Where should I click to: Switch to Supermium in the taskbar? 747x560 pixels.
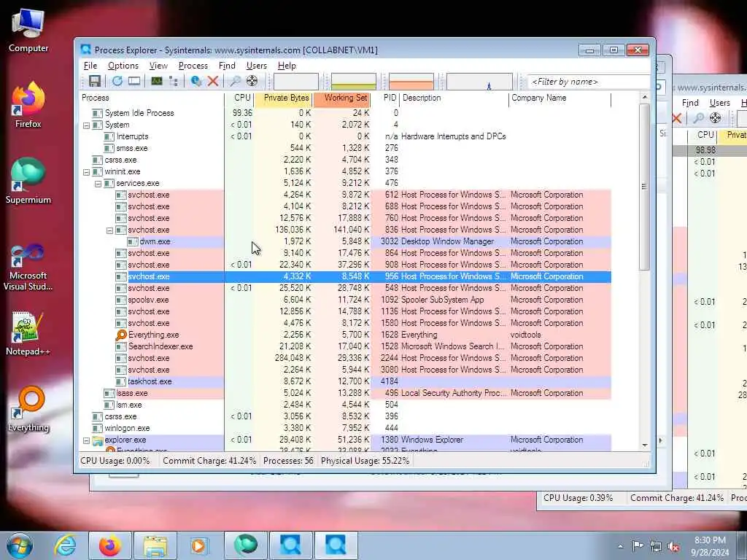coord(245,545)
